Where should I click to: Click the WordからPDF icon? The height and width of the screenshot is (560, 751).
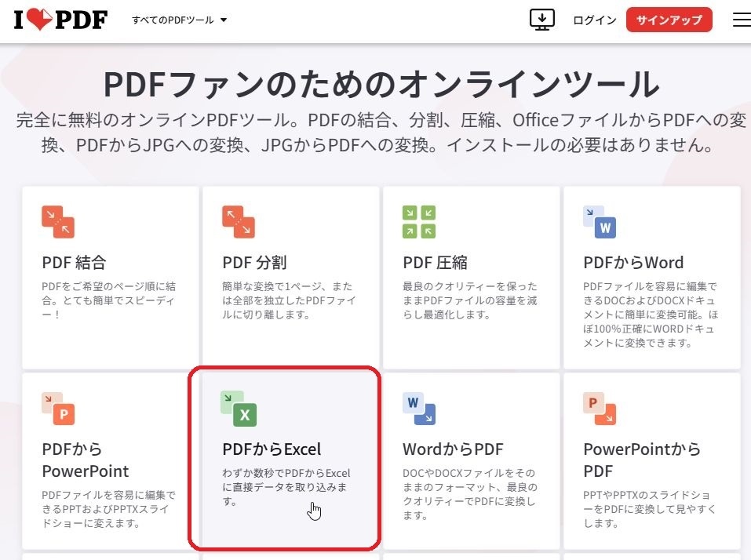(x=419, y=409)
